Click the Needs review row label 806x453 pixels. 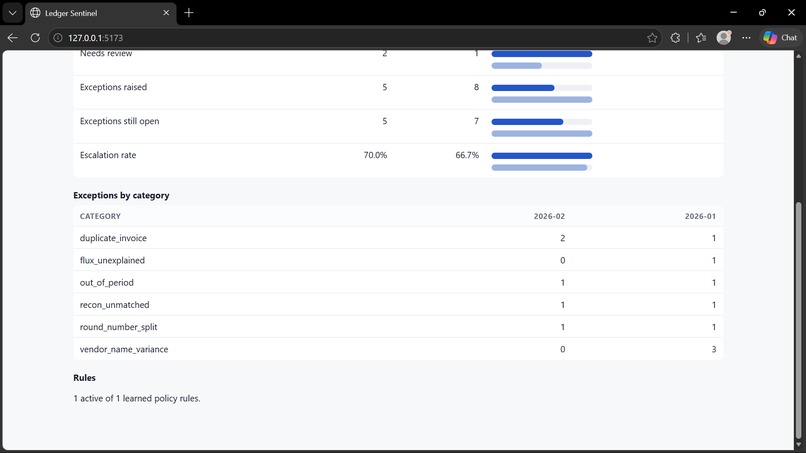pos(106,53)
